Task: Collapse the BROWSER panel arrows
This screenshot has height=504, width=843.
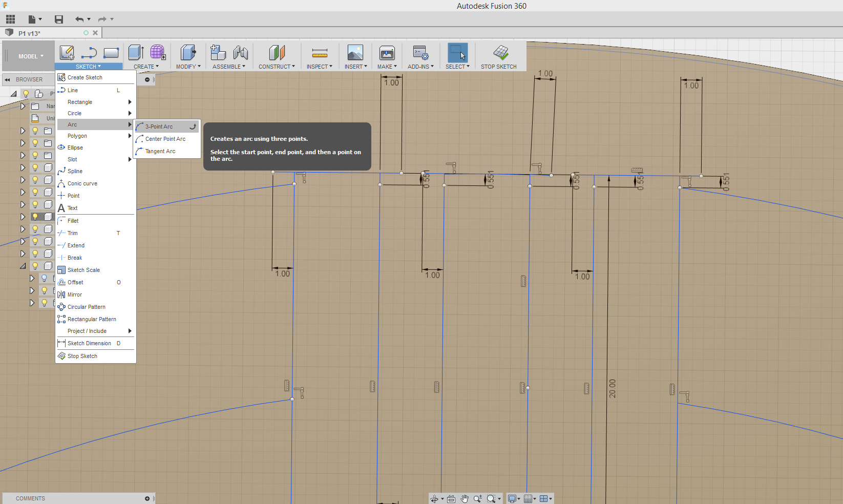Action: (x=7, y=79)
